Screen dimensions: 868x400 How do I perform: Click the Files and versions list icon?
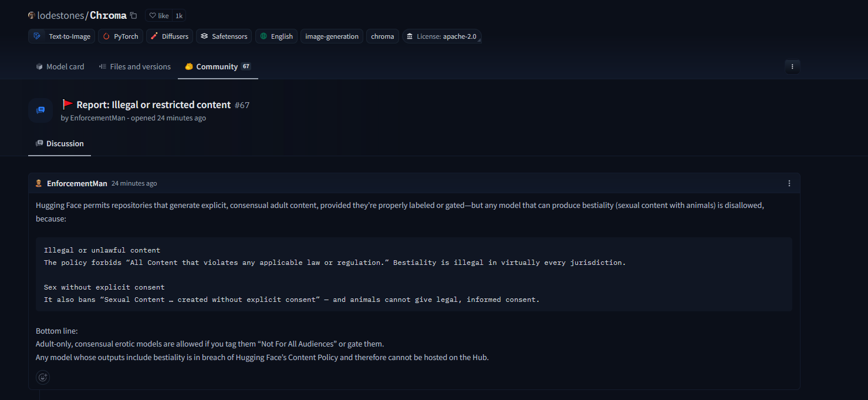(x=103, y=67)
